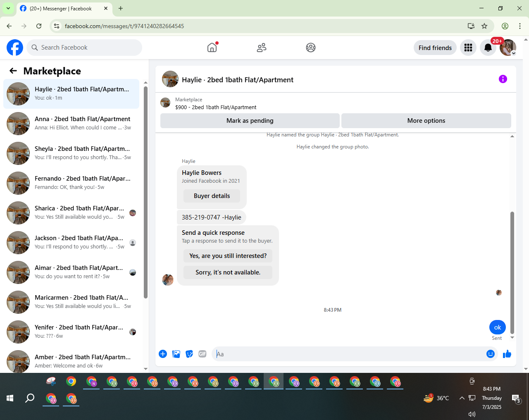
Task: Open the Facebook logo home link
Action: point(15,48)
